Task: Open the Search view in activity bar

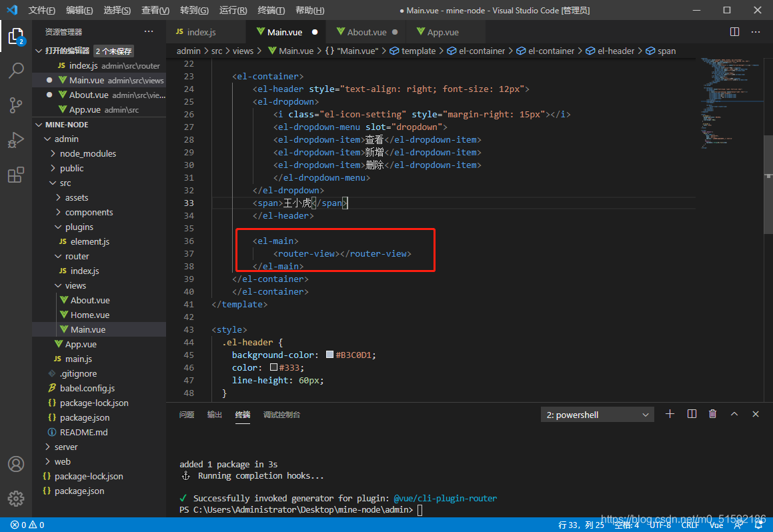Action: (16, 70)
